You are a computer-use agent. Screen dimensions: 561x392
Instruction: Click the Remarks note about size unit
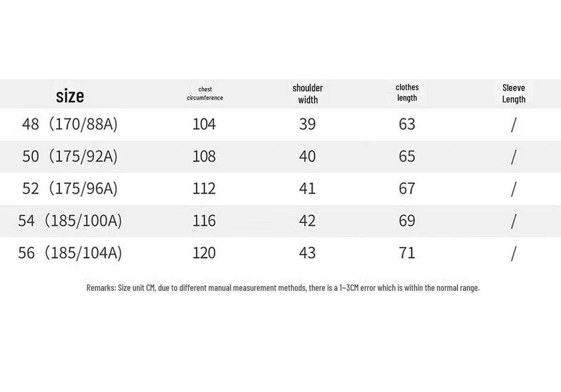point(283,287)
